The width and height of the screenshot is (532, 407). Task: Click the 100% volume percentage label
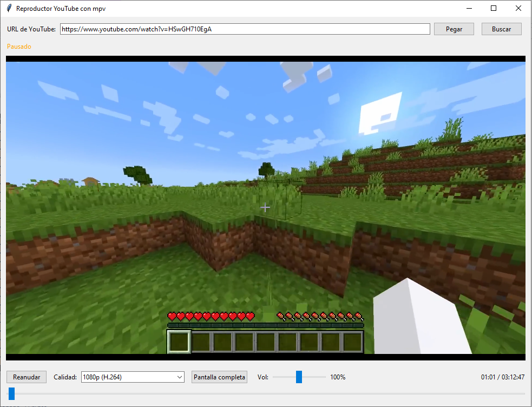338,377
